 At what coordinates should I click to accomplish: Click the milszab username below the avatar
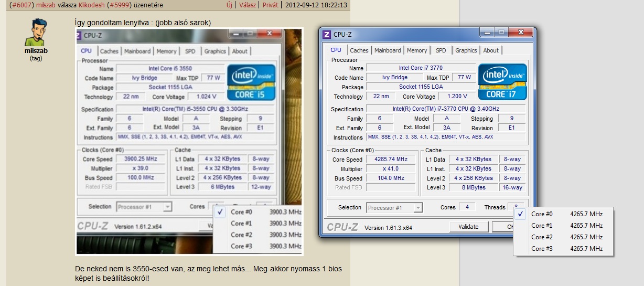36,51
